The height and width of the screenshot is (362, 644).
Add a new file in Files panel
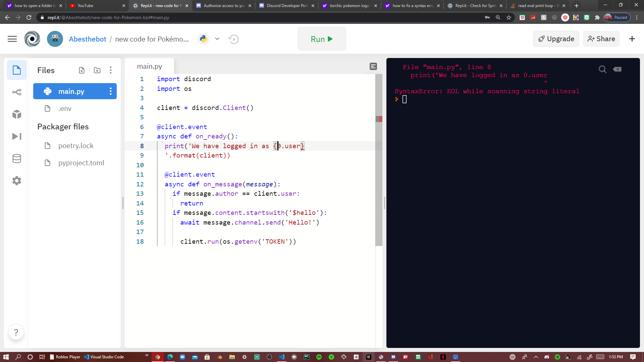82,70
